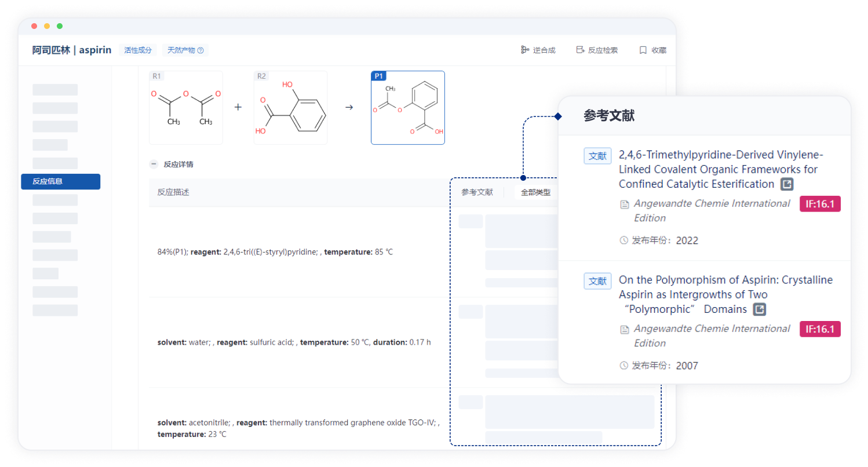Click the pink IF:16.1 impact factor badge
868x467 pixels.
(820, 204)
